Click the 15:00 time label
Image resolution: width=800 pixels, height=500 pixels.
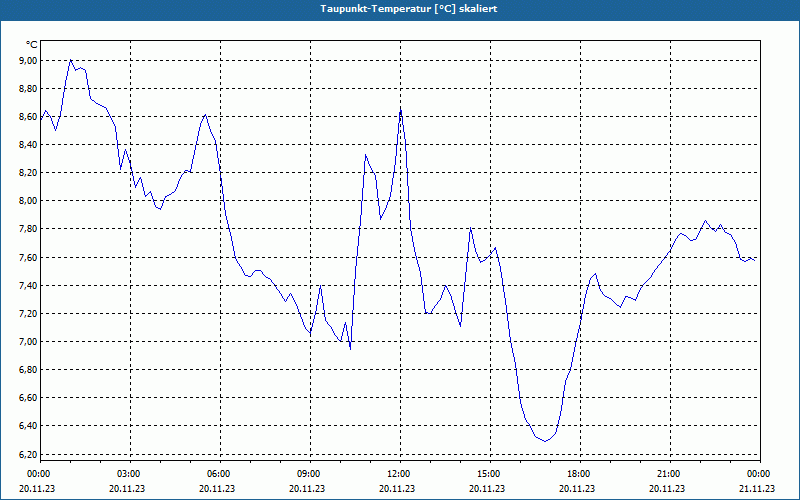click(x=488, y=474)
